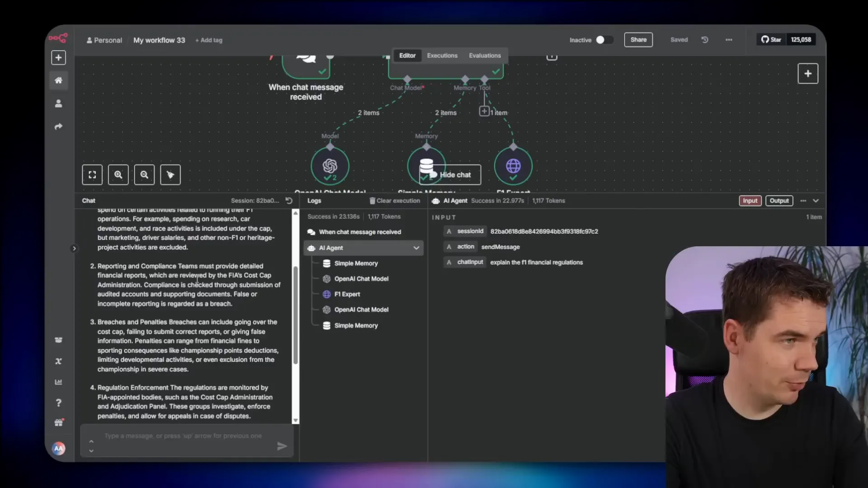Open the Insights chart icon in sidebar

(x=58, y=382)
